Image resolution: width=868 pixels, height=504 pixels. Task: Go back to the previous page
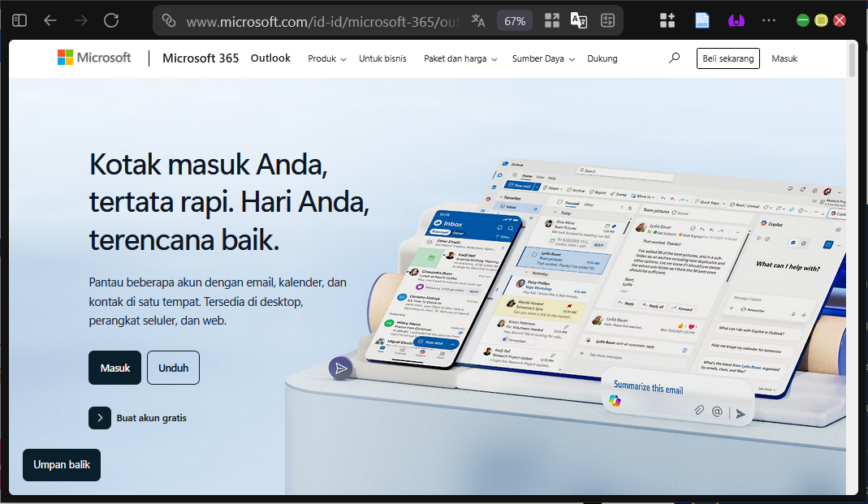point(50,20)
